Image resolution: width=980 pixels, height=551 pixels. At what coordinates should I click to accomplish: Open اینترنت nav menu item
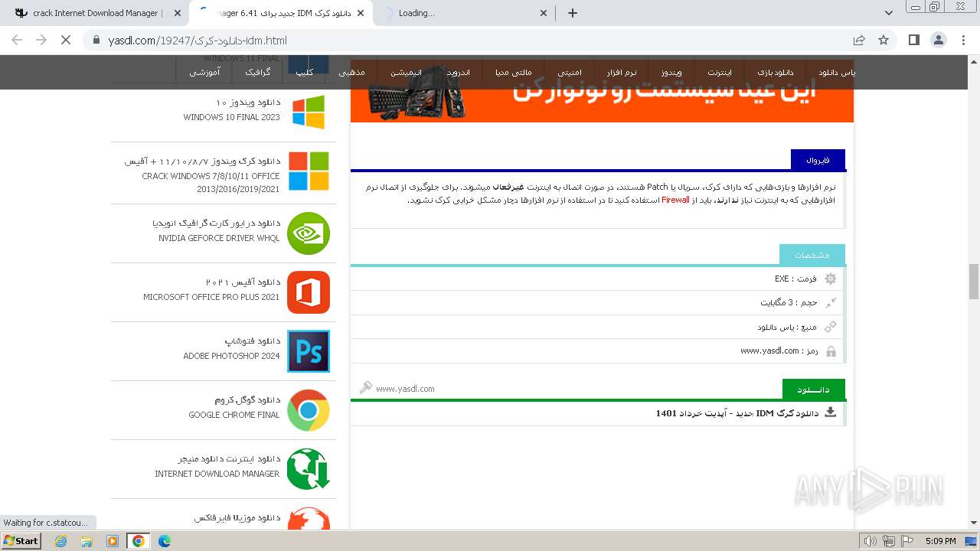[x=720, y=73]
